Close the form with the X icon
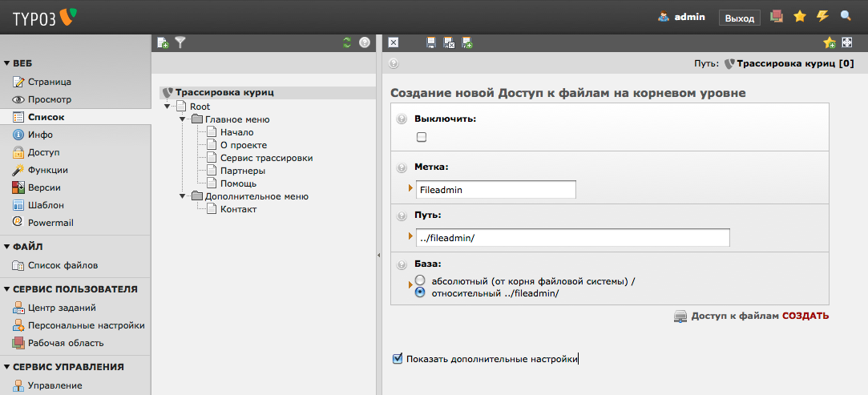Image resolution: width=868 pixels, height=395 pixels. (x=394, y=42)
